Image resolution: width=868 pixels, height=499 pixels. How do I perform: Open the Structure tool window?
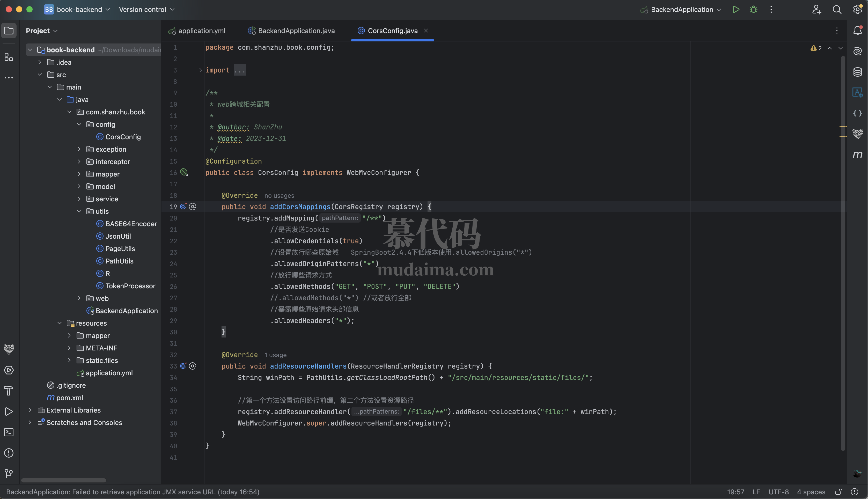click(x=9, y=57)
